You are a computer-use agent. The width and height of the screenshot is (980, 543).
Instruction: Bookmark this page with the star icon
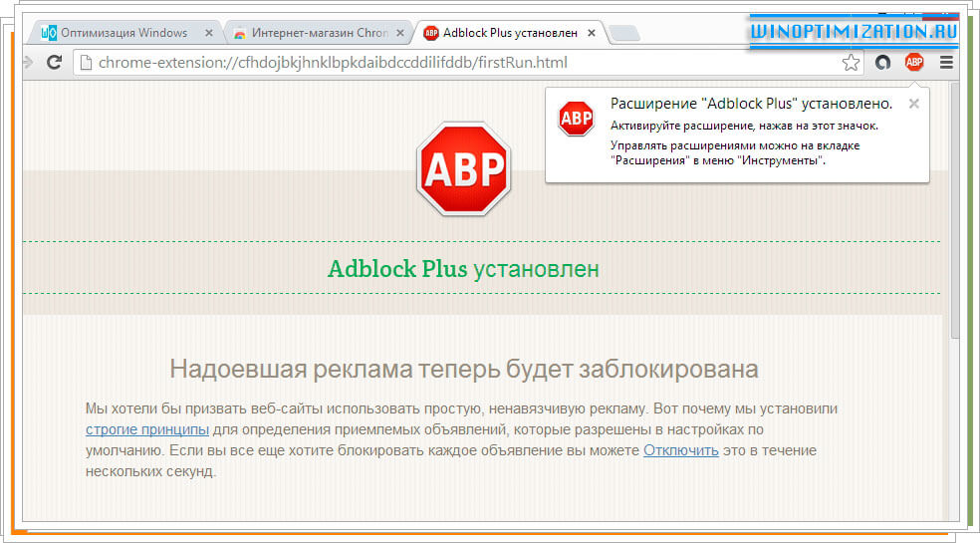(x=851, y=63)
